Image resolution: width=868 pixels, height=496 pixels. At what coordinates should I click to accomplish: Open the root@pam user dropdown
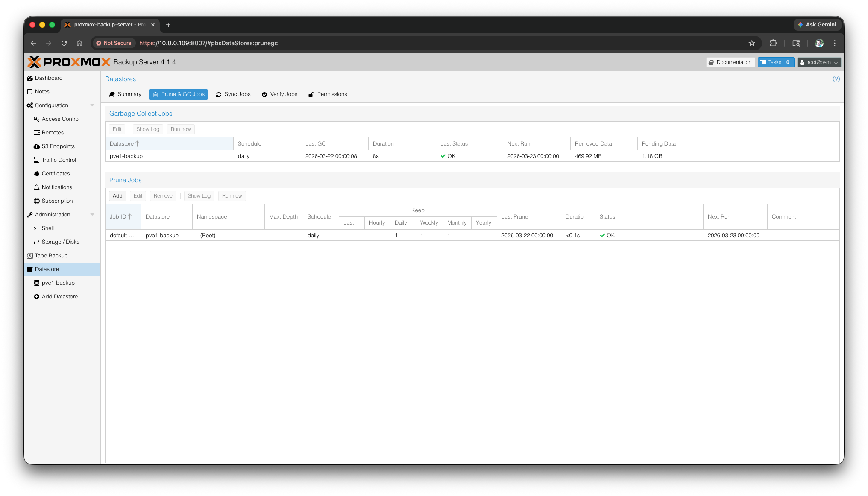[x=818, y=62]
